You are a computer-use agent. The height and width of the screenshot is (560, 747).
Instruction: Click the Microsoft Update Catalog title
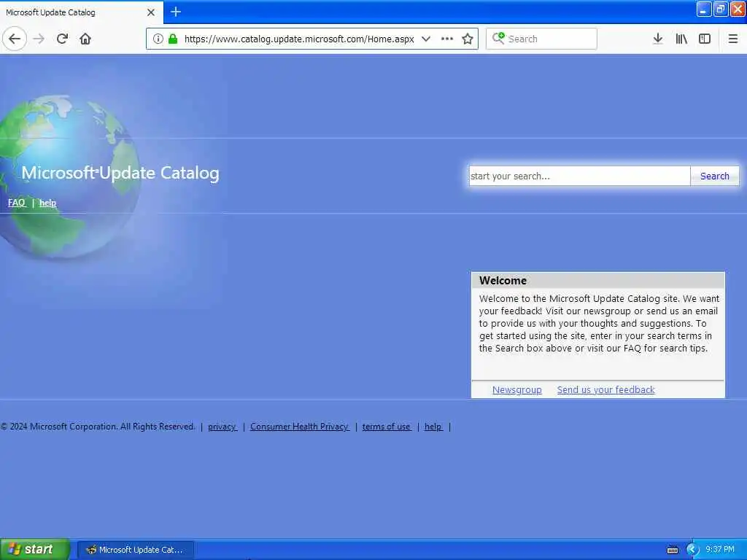tap(120, 173)
